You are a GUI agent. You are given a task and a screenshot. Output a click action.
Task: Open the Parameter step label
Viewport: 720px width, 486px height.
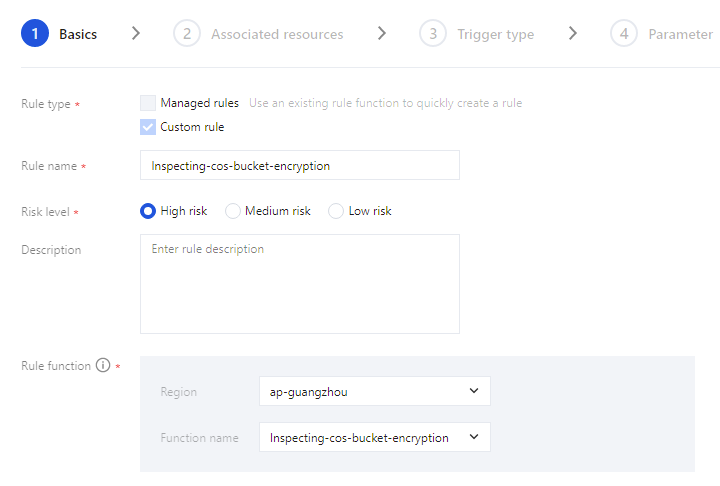680,35
